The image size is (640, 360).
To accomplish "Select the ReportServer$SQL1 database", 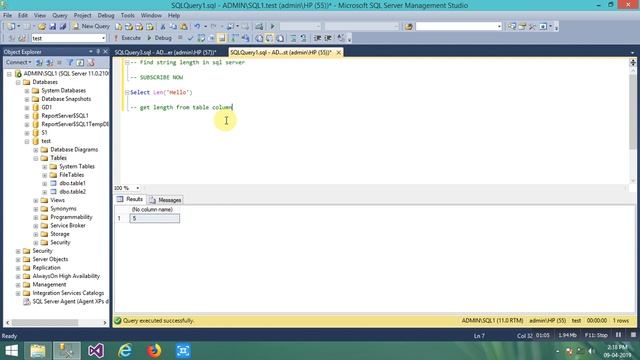I will click(64, 116).
